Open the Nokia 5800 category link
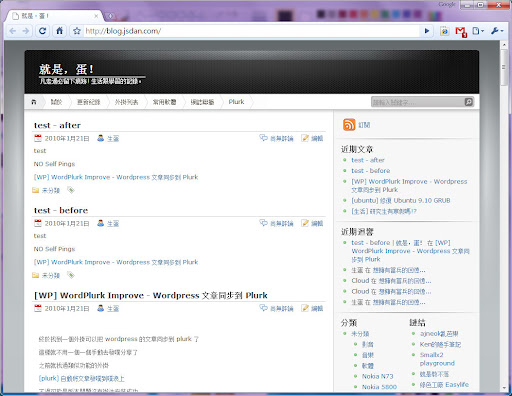This screenshot has height=396, width=512. click(x=379, y=387)
